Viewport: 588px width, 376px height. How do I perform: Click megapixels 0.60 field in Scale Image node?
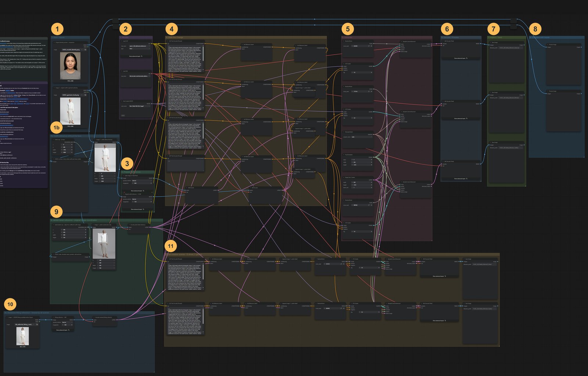[x=142, y=183]
